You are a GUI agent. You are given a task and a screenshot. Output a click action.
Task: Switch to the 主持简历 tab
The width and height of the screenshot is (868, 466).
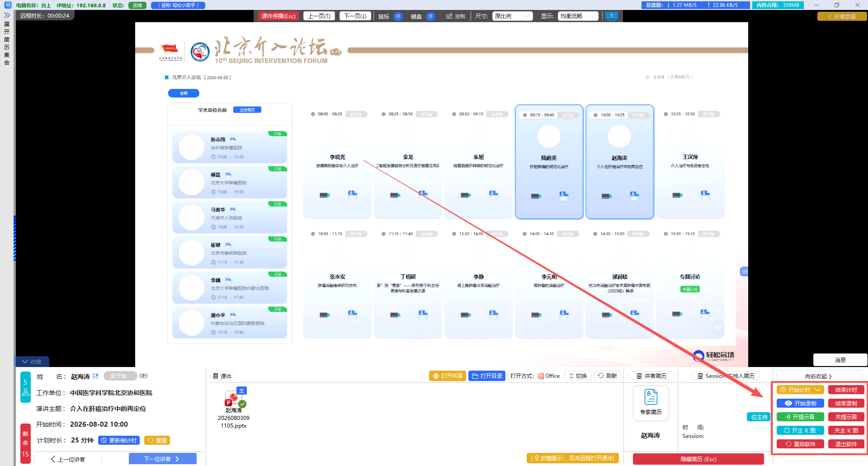coord(247,110)
